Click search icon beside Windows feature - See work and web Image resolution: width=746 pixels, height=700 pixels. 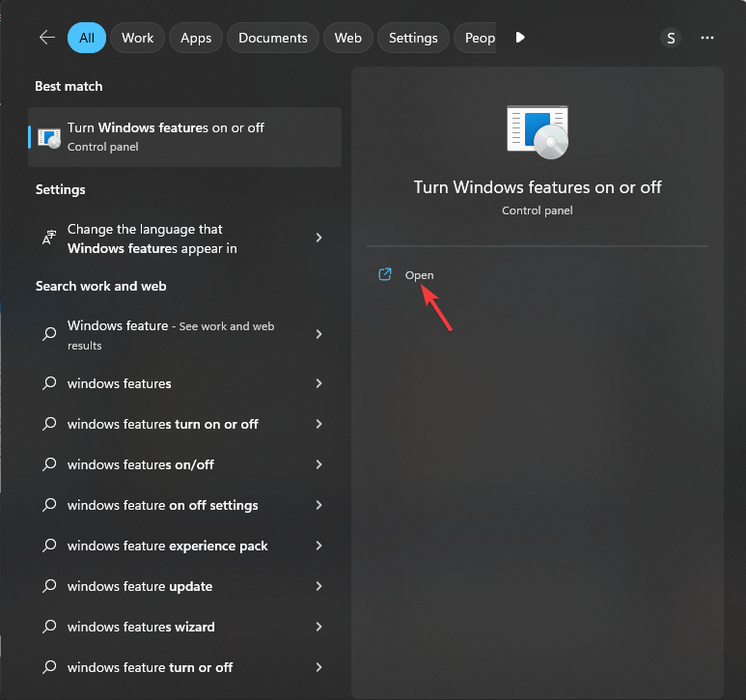click(49, 333)
